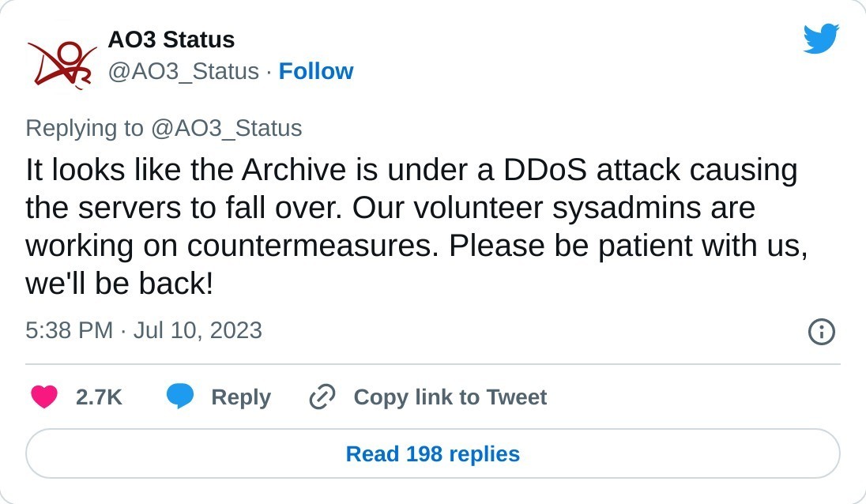Screen dimensions: 866x504
Task: Click the Reply text label
Action: click(241, 397)
